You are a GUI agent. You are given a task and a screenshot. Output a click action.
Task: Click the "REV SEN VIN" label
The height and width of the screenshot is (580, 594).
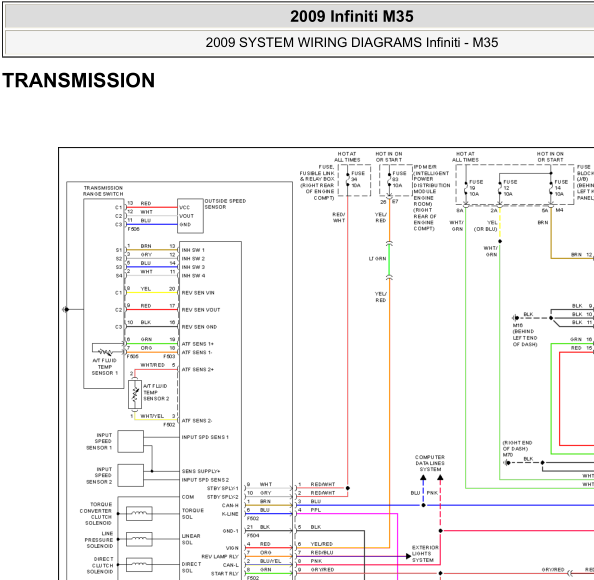point(198,293)
